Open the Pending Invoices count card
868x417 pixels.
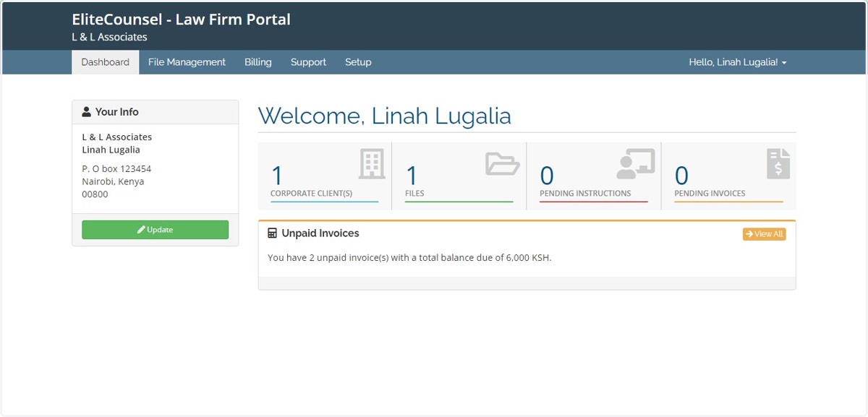point(728,176)
